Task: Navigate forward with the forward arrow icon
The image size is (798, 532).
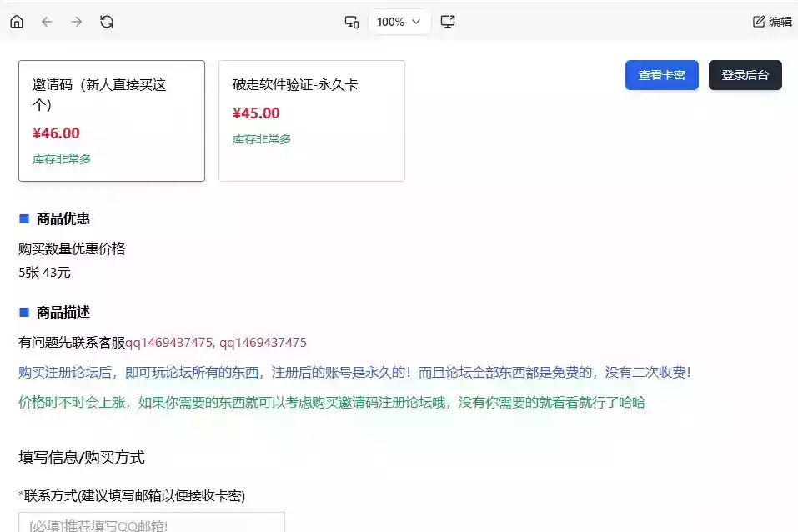Action: pos(76,22)
